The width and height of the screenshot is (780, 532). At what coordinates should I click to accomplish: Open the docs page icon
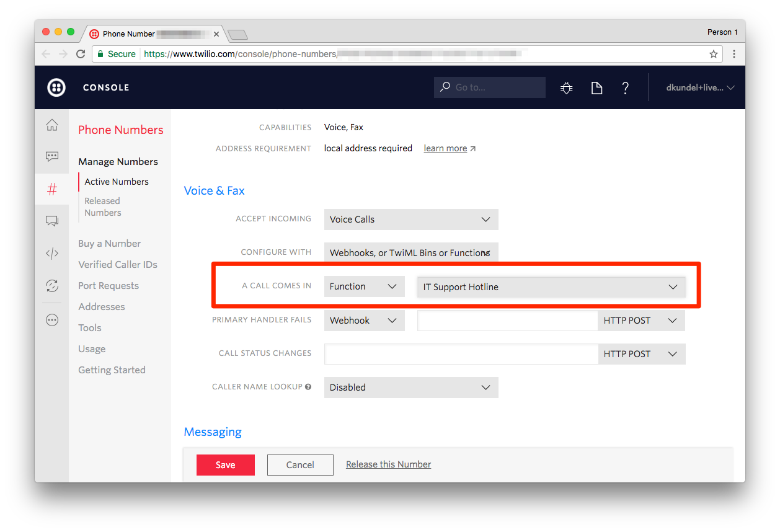pos(596,88)
